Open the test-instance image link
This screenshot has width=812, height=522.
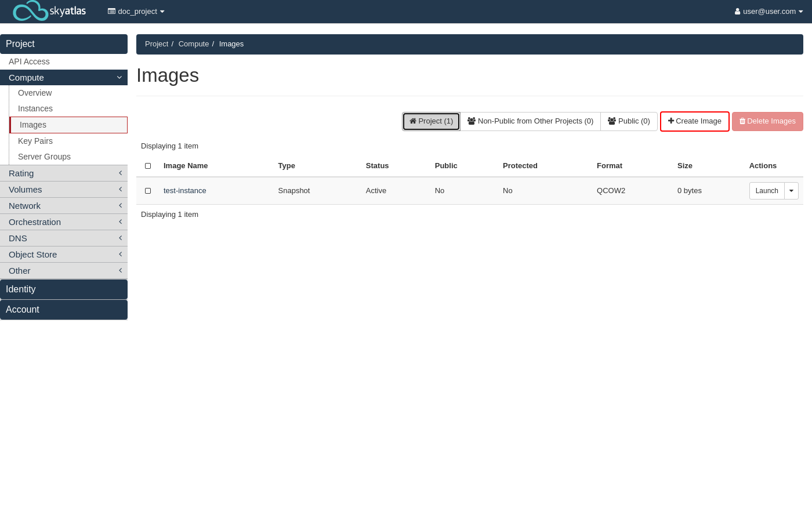[184, 191]
